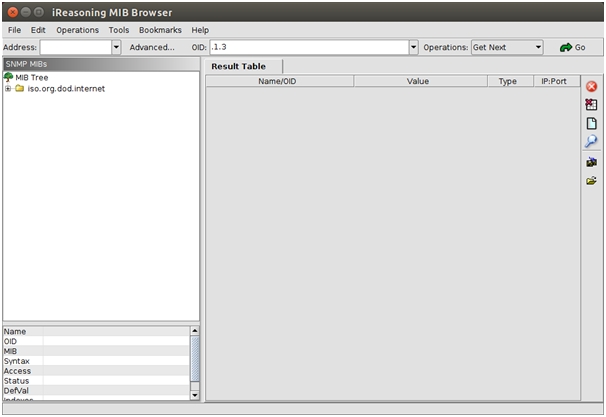Click the Name/OID column header
Screen dimensions: 606x417
(283, 81)
